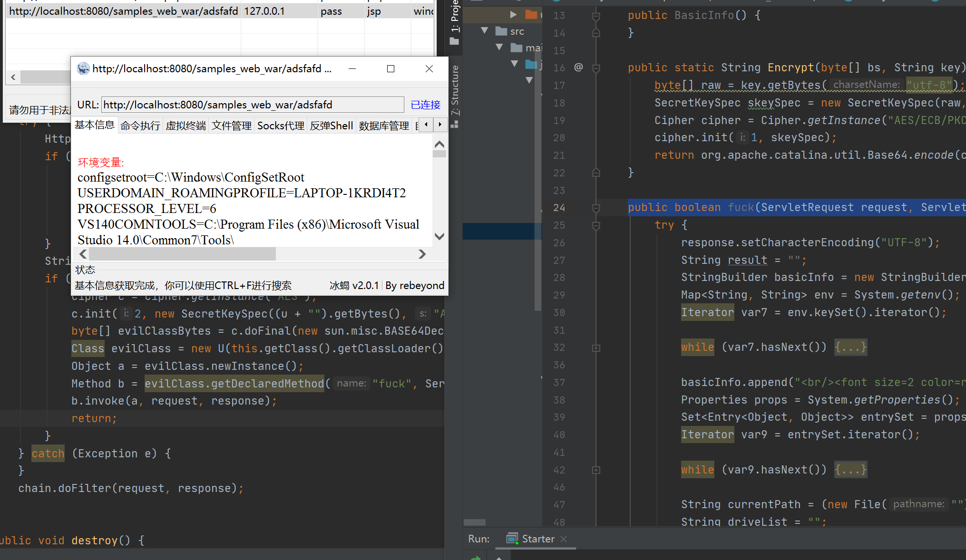Click the folded {...} after var7.hasNext()
The width and height of the screenshot is (966, 560).
tap(850, 348)
